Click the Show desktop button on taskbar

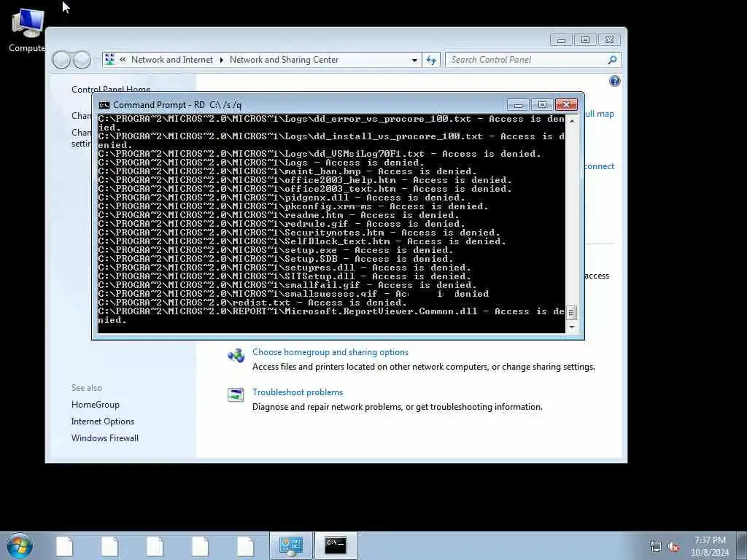[x=742, y=545]
